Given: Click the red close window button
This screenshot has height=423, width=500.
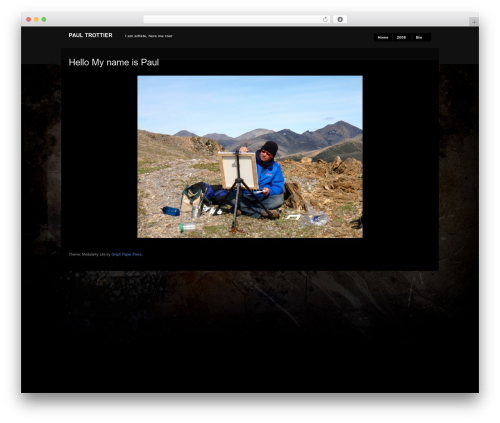Looking at the screenshot, I should pos(29,19).
